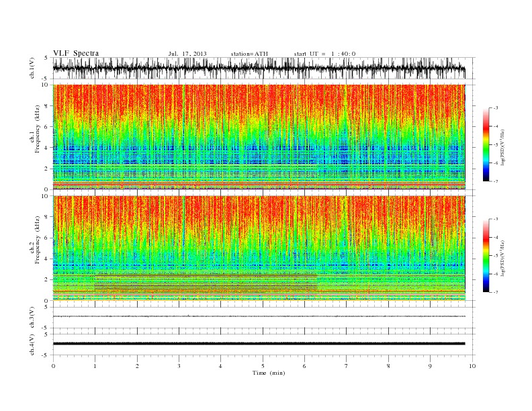This screenshot has width=532, height=411.
Task: Click the ch.2 'Frequency (kHz)' axis label
Action: tap(37, 240)
